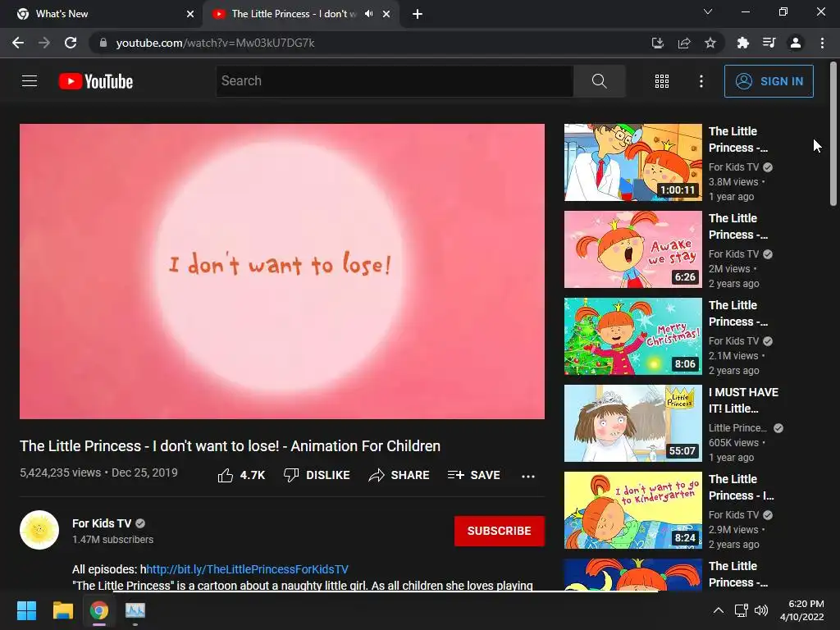Show hidden system tray icons
Viewport: 840px width, 630px height.
click(719, 610)
